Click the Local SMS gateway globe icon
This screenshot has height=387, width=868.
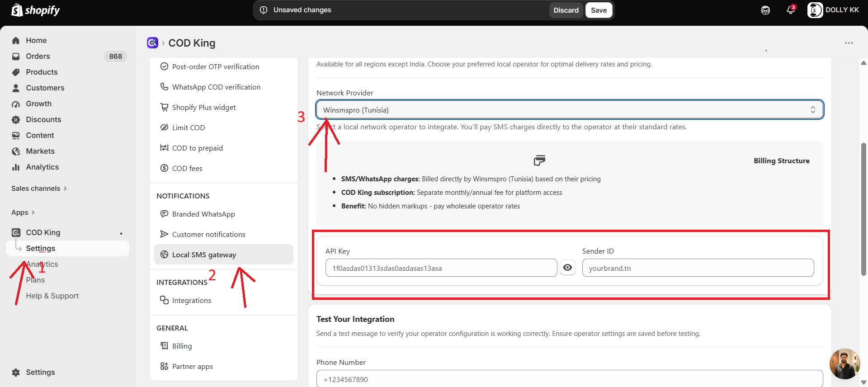point(164,255)
